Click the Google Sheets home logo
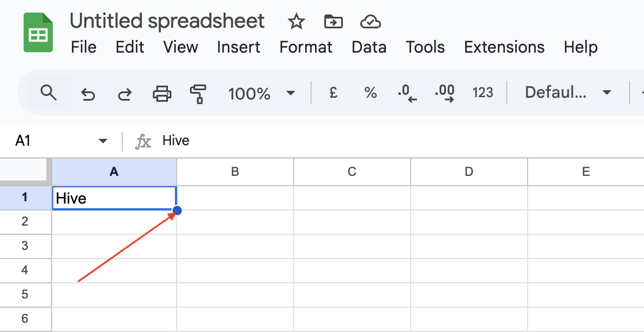 (x=38, y=32)
